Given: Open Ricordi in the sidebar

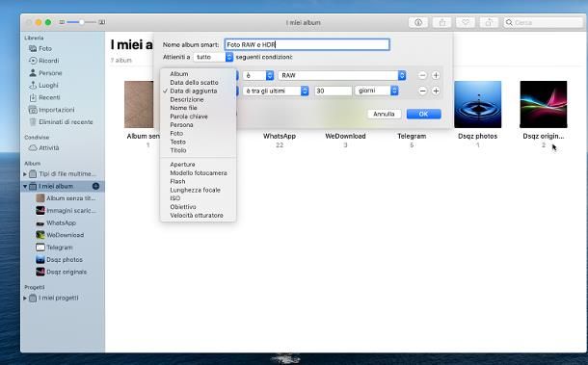Looking at the screenshot, I should point(49,61).
